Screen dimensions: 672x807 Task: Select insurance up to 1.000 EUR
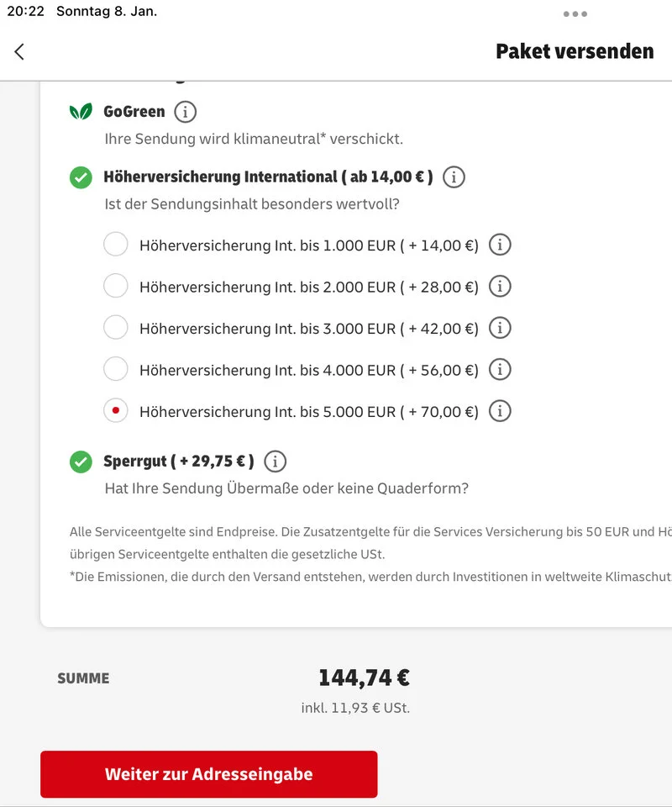coord(116,245)
